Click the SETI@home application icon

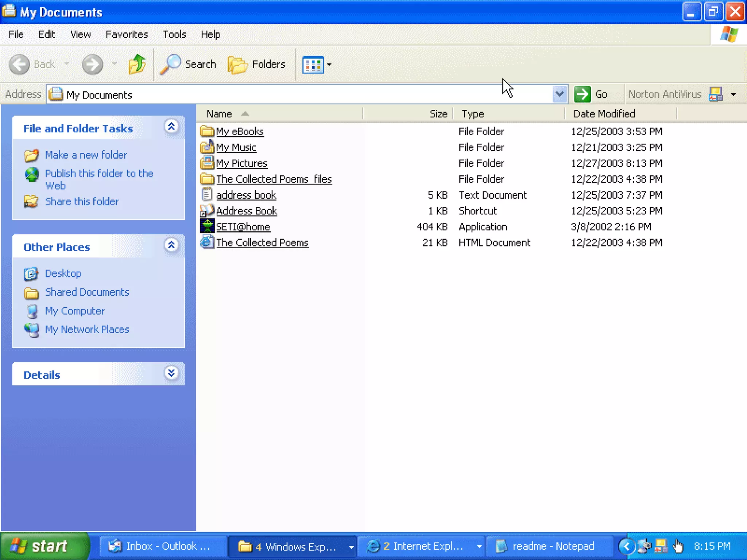click(x=207, y=226)
